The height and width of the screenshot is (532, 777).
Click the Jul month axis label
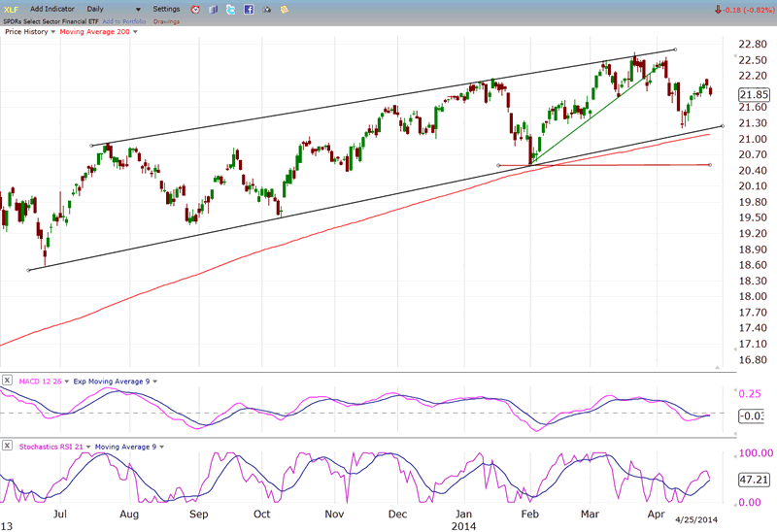coord(60,515)
